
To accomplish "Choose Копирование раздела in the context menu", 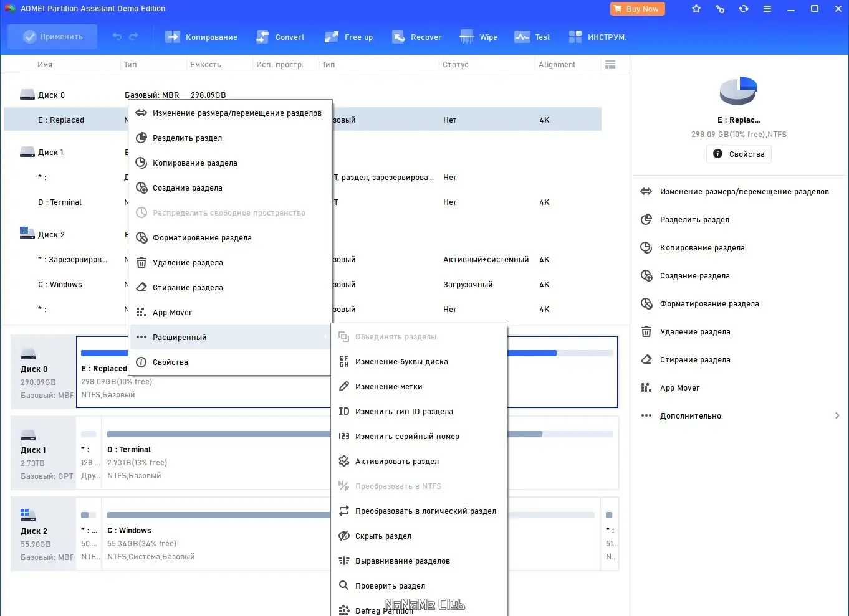I will coord(229,163).
